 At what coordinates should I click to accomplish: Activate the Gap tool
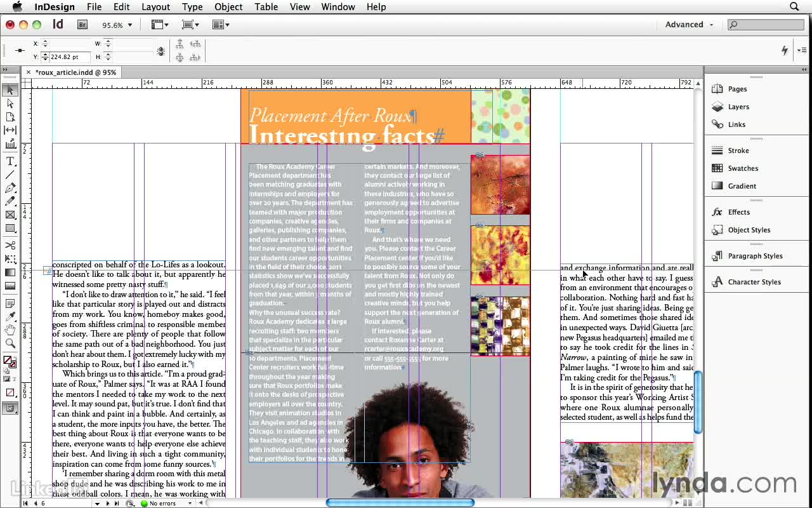pyautogui.click(x=10, y=130)
